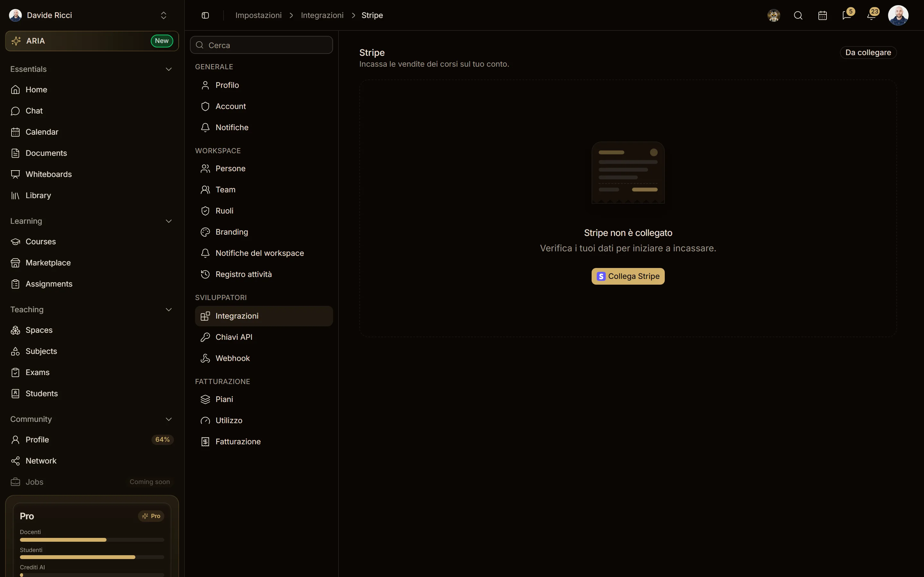The width and height of the screenshot is (924, 577).
Task: Open the search magnifier in top bar
Action: pos(798,15)
